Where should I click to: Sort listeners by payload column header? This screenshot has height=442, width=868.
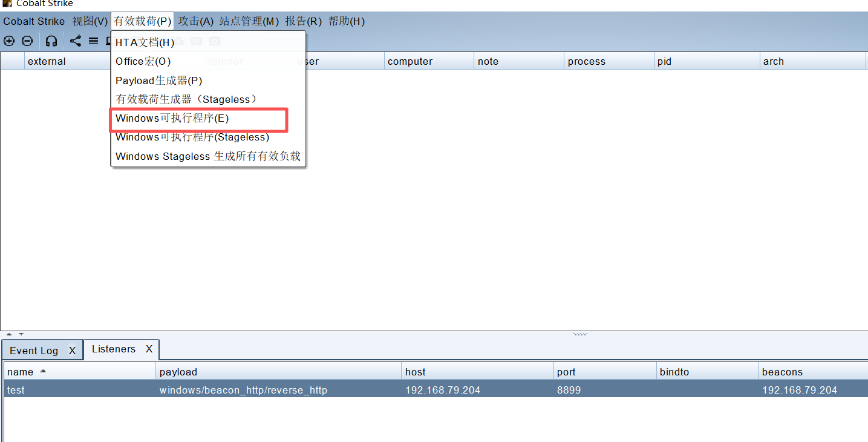click(279, 372)
